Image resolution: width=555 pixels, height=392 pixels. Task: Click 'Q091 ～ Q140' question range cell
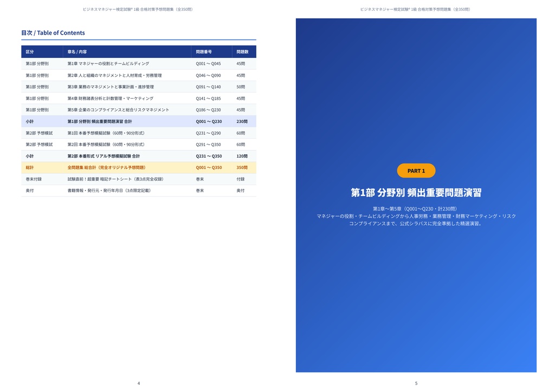click(x=209, y=87)
